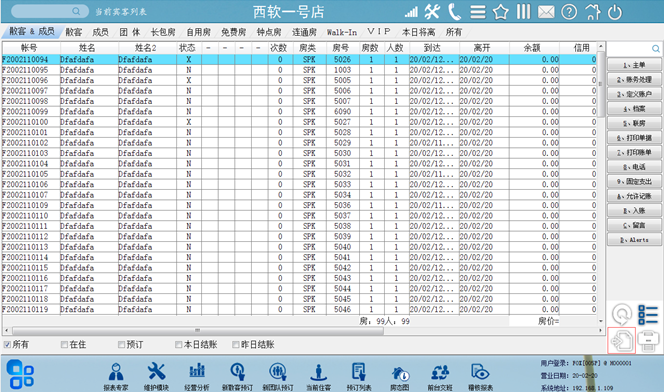Open the 经营分析 business analysis icon
664x392 pixels.
click(197, 376)
